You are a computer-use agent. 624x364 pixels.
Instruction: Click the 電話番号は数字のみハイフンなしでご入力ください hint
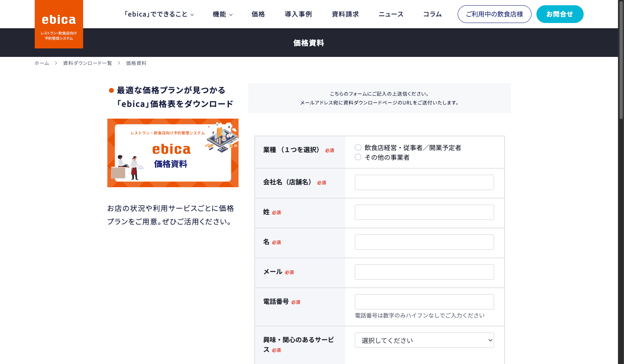point(420,316)
